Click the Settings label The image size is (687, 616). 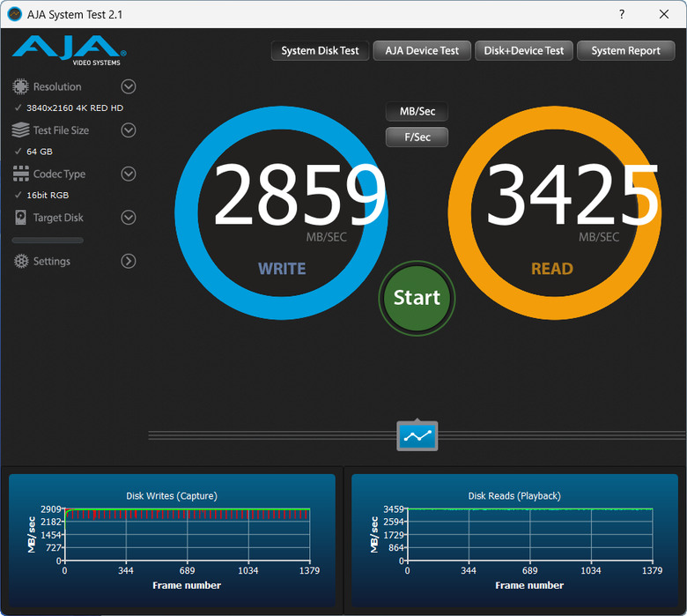coord(52,262)
